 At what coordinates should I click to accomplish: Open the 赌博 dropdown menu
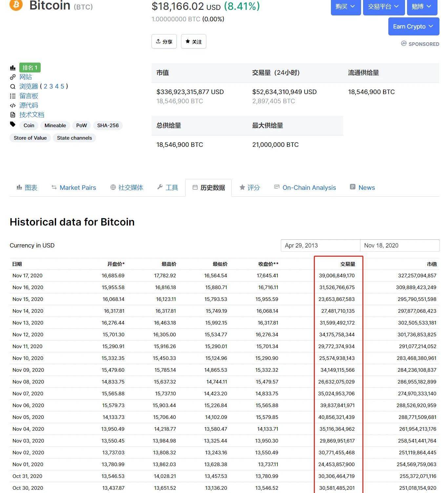(422, 7)
